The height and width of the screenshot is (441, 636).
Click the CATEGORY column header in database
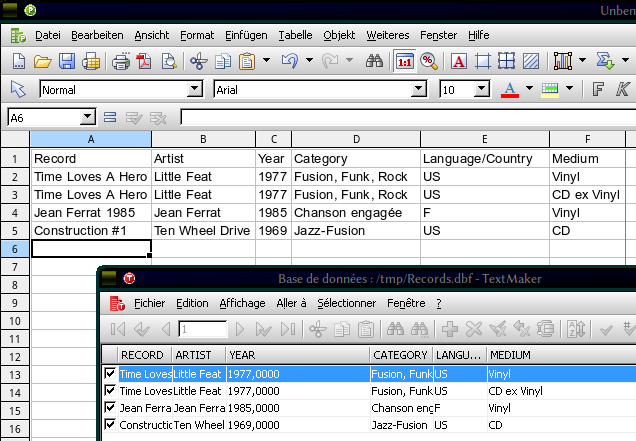(399, 355)
